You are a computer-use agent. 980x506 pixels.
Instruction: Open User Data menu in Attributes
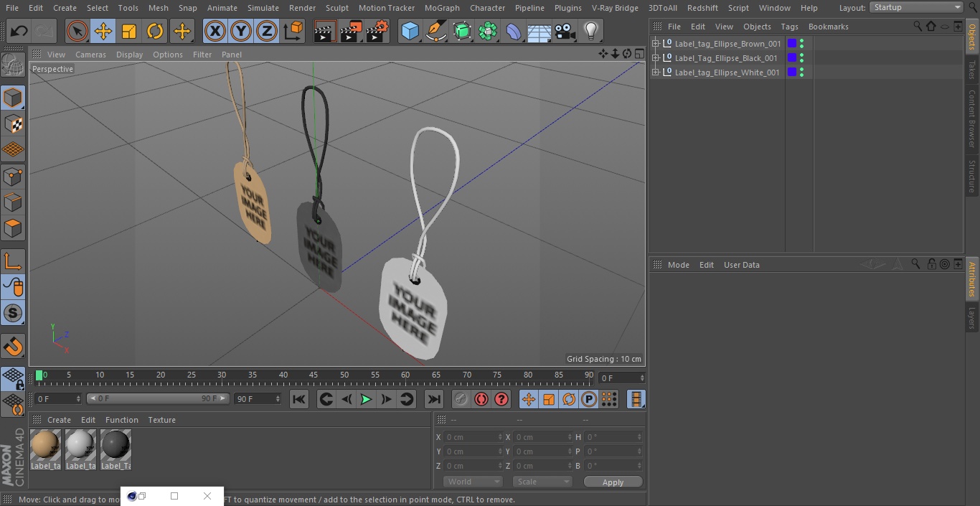pyautogui.click(x=741, y=265)
